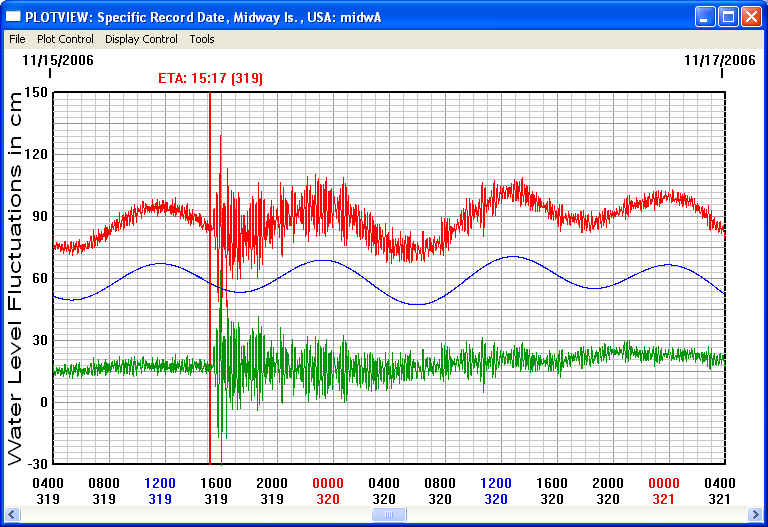Click the 150 y-axis value
The image size is (768, 527).
pos(36,92)
